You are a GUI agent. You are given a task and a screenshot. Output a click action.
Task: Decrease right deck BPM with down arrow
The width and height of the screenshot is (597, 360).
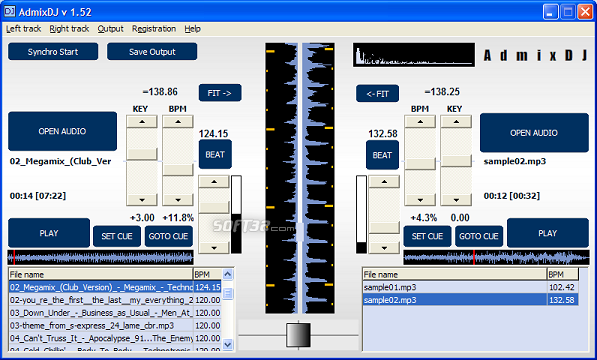coord(420,199)
